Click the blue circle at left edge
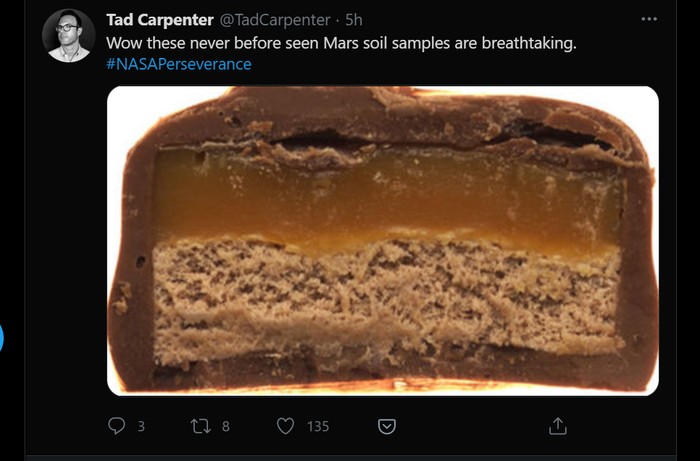Screen dimensions: 700x461 tap(1, 337)
